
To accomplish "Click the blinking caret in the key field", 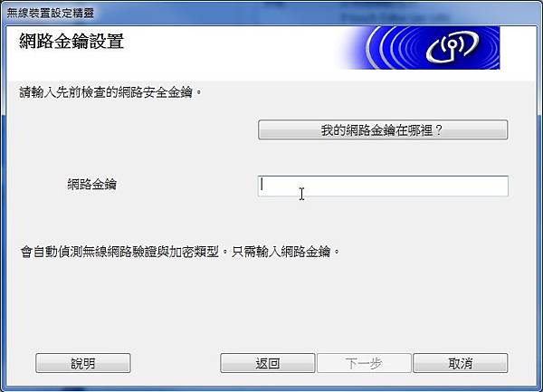I will 262,184.
